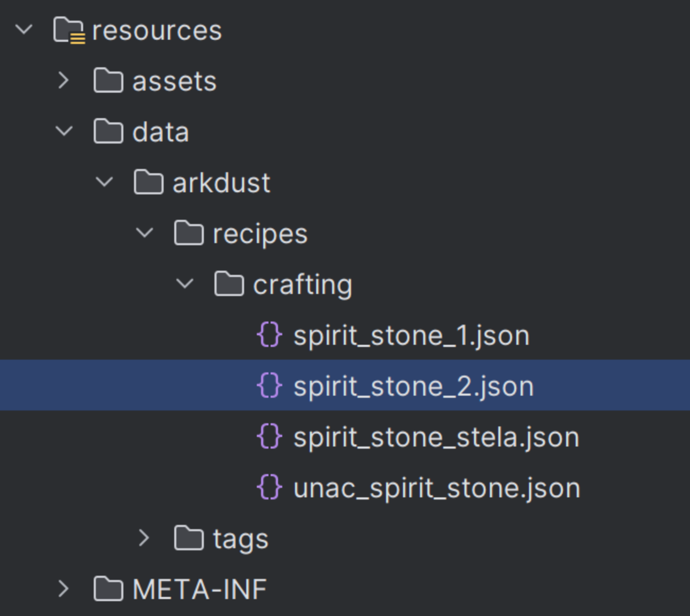Expand the META-INF folder chevron
690x616 pixels.
click(64, 589)
